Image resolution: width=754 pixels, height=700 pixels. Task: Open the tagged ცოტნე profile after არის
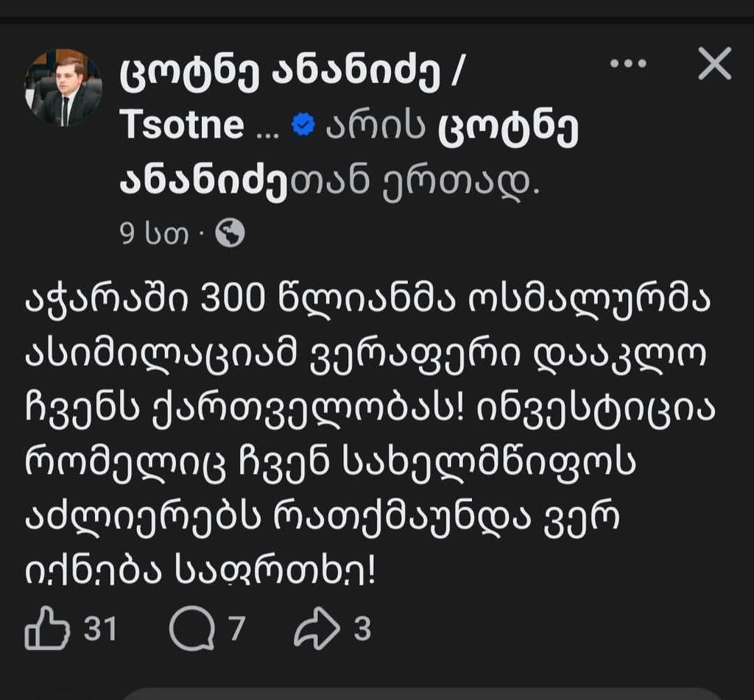pyautogui.click(x=508, y=127)
